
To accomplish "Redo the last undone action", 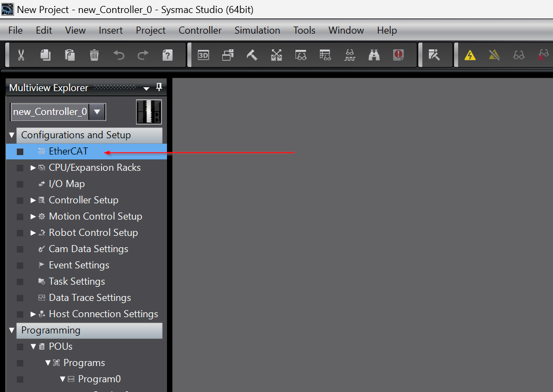I will click(143, 55).
